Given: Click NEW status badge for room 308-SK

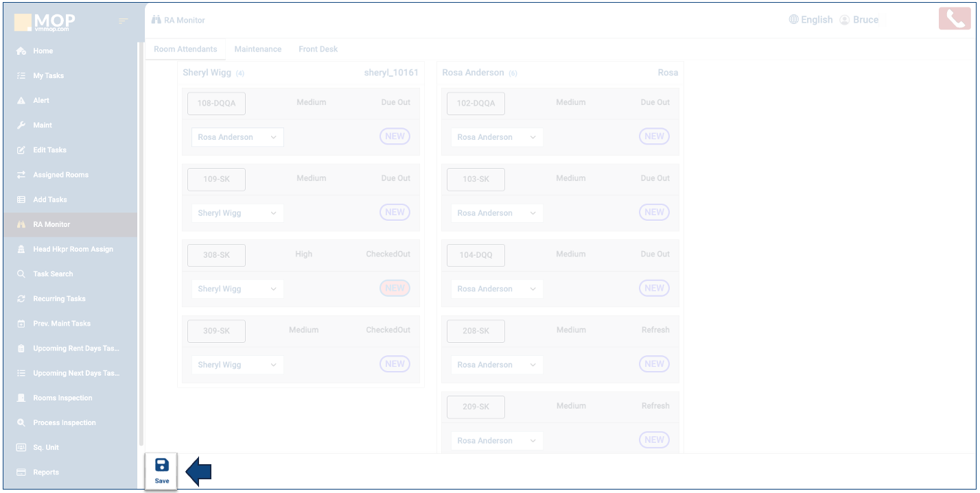Looking at the screenshot, I should coord(395,289).
